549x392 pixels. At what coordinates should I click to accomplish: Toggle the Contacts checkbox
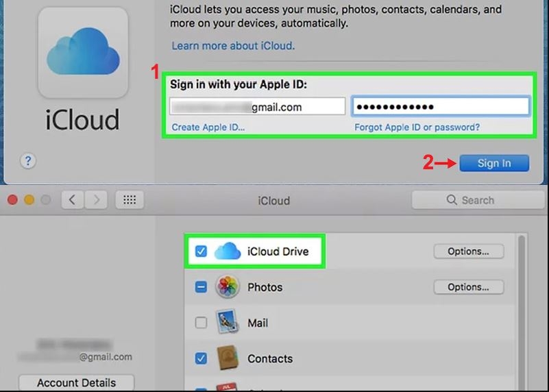201,358
